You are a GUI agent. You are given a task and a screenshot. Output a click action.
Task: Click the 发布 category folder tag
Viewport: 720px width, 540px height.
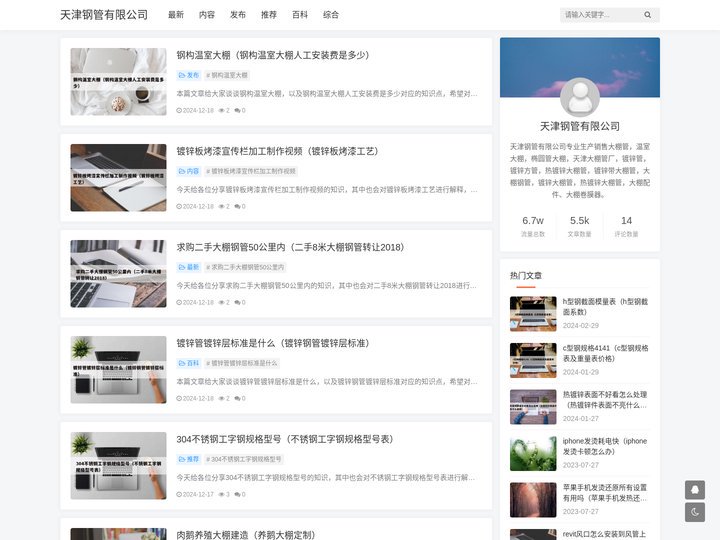point(189,75)
